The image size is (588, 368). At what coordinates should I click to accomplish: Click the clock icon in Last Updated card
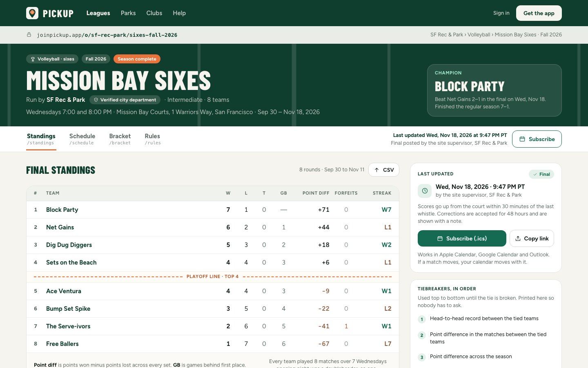(425, 191)
